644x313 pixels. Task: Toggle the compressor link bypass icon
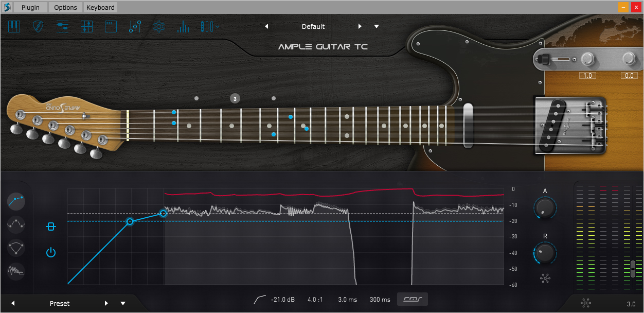[50, 226]
